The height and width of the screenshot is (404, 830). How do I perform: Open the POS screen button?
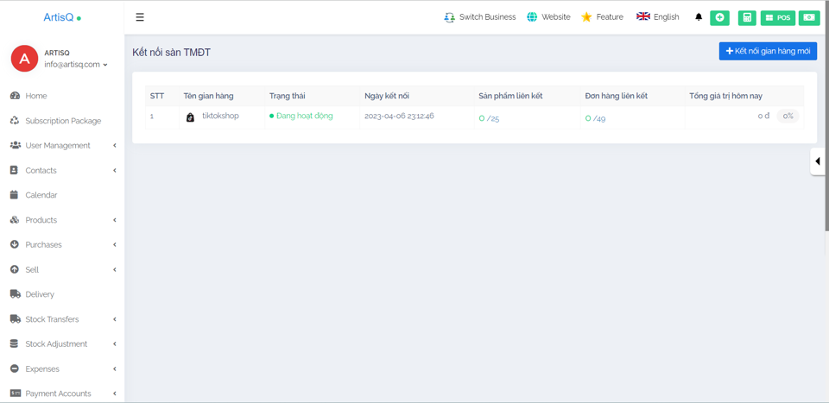click(778, 17)
